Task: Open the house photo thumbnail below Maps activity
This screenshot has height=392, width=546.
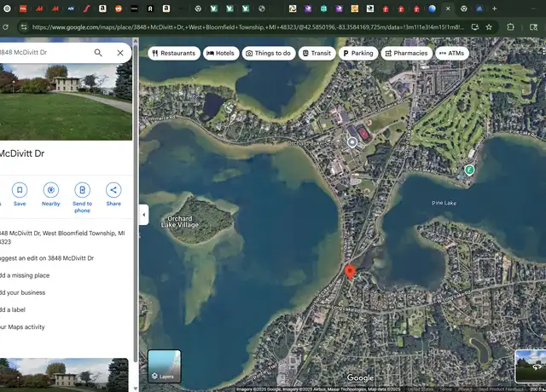Action: point(64,375)
